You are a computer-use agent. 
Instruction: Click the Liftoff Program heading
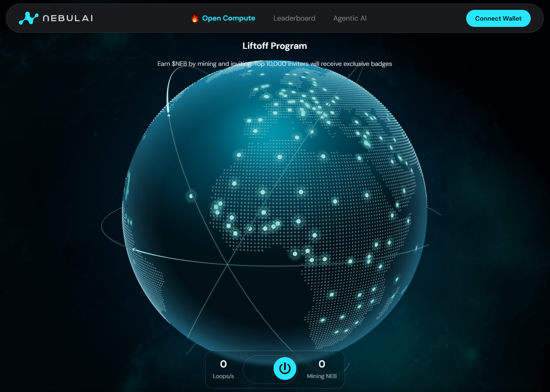point(274,46)
